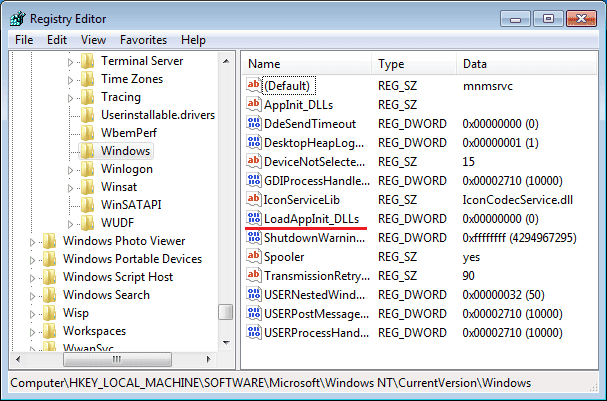Click the IconCodecService.dll data cell
The width and height of the screenshot is (607, 401).
coord(518,200)
